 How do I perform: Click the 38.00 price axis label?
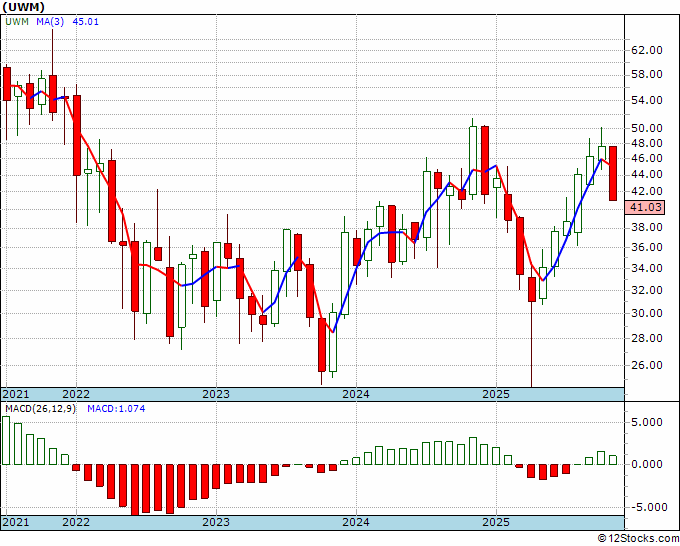click(x=647, y=228)
